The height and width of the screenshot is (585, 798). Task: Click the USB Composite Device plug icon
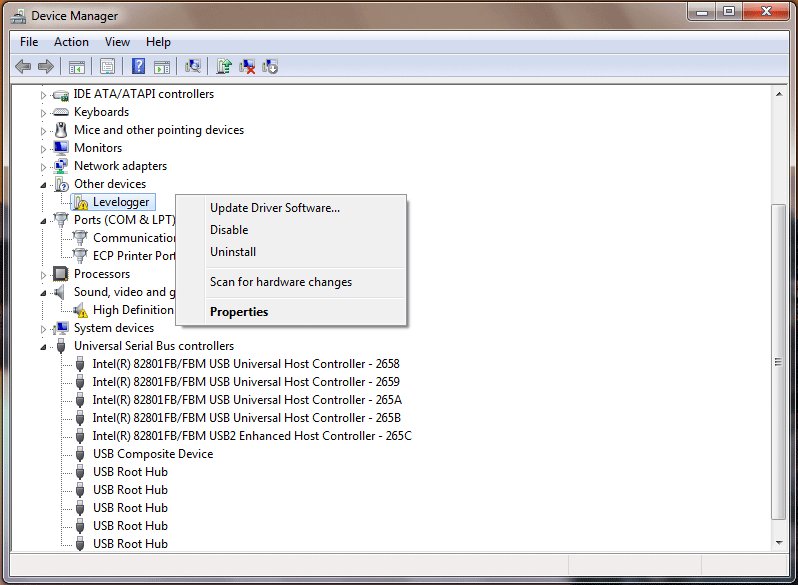click(x=80, y=454)
